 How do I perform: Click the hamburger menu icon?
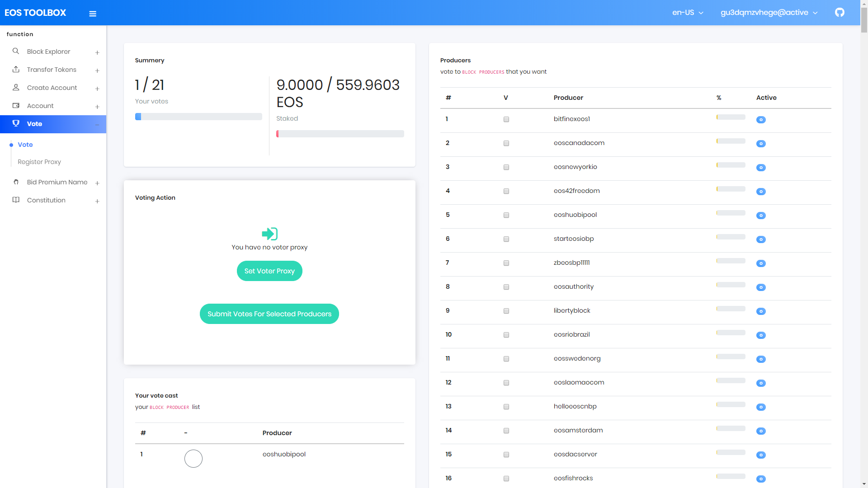tap(93, 14)
